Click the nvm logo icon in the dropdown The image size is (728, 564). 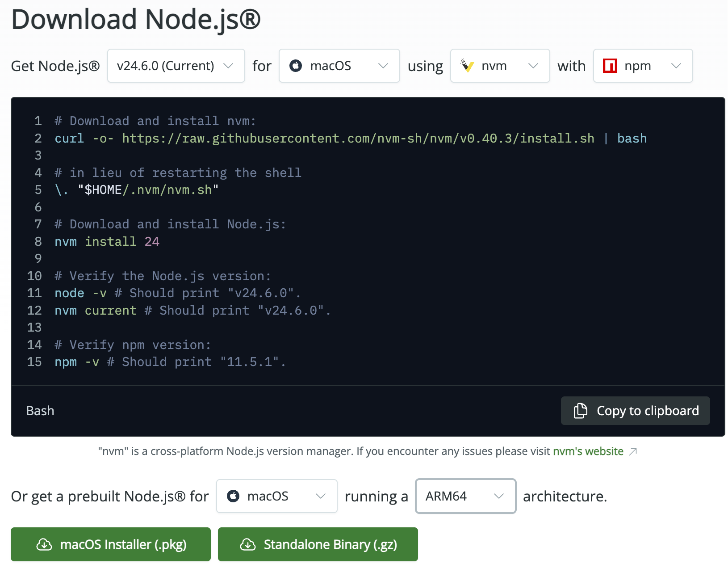pyautogui.click(x=467, y=66)
